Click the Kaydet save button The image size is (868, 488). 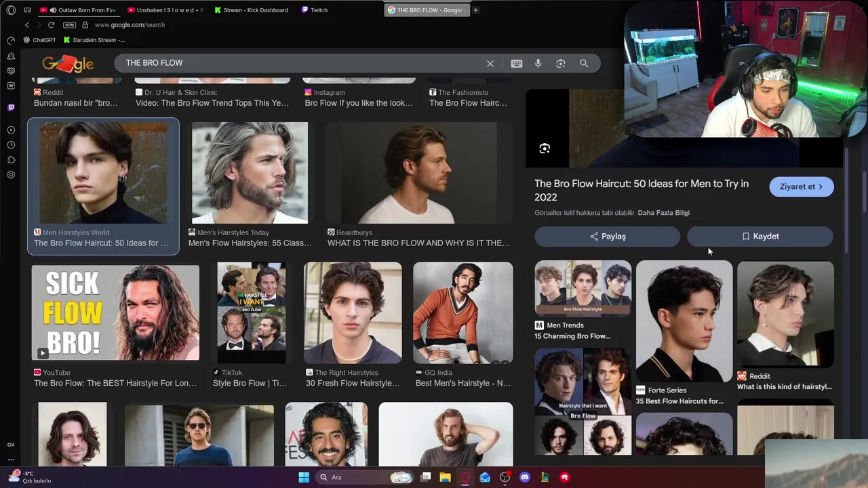[x=760, y=237]
